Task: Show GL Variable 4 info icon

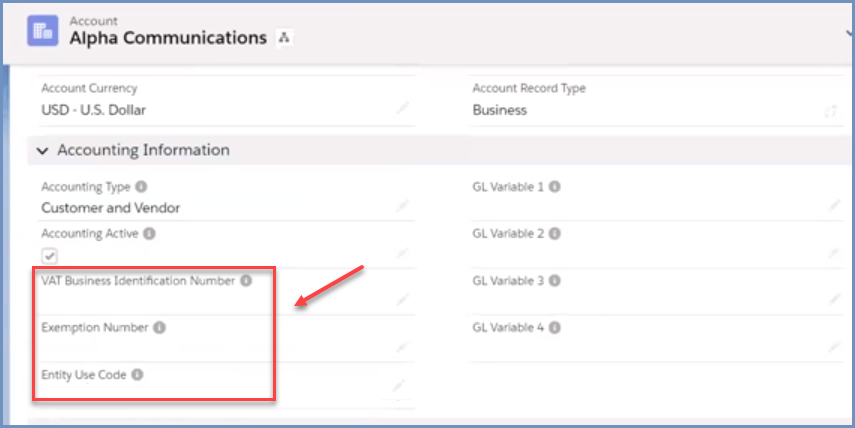Action: pyautogui.click(x=555, y=328)
